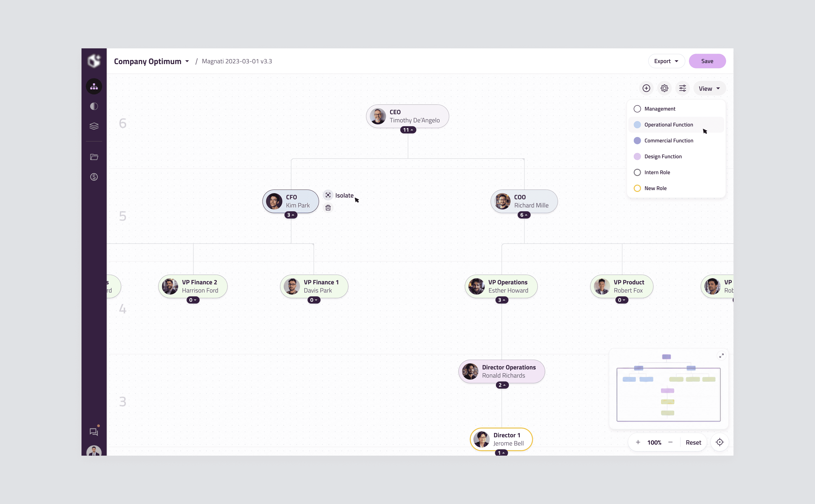Click the Isolate icon next to CFO
The width and height of the screenshot is (815, 504).
point(328,195)
